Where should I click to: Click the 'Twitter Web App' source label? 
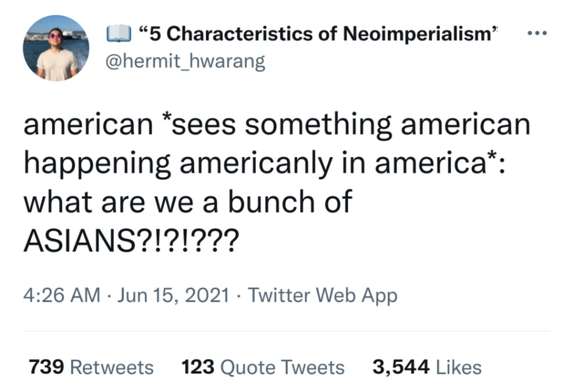pyautogui.click(x=323, y=295)
